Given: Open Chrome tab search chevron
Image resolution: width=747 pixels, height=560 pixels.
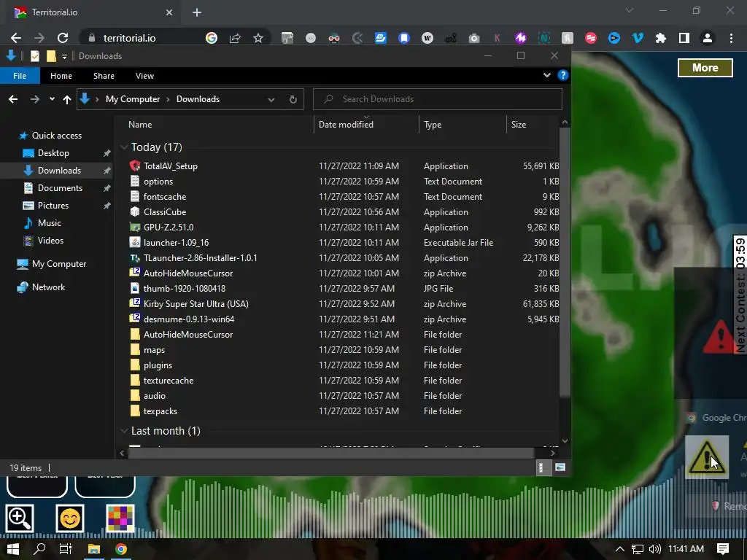Looking at the screenshot, I should coord(630,10).
